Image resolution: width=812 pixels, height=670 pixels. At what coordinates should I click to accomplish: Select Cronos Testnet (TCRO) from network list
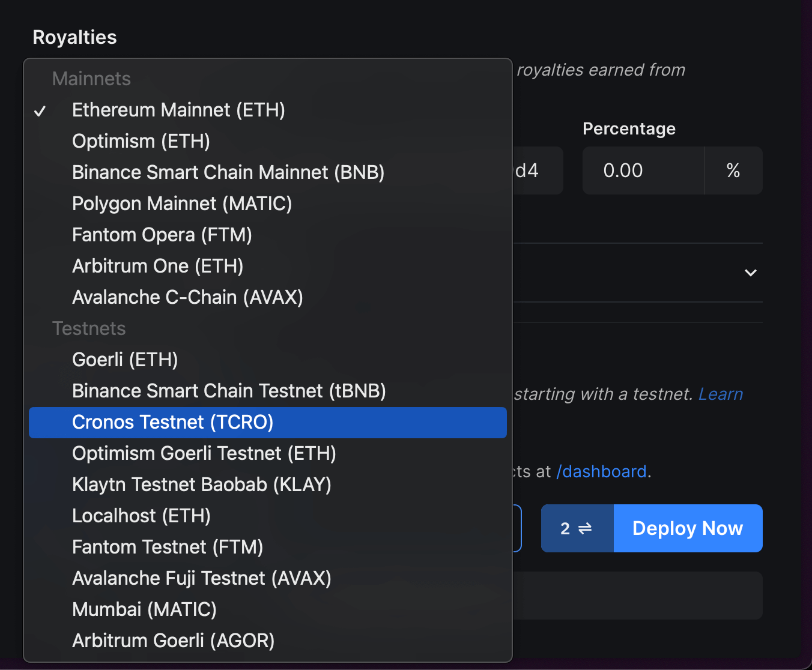coord(172,422)
